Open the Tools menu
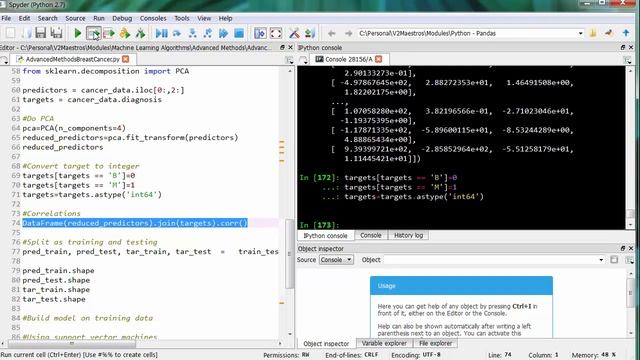This screenshot has height=360, width=640. coord(182,18)
